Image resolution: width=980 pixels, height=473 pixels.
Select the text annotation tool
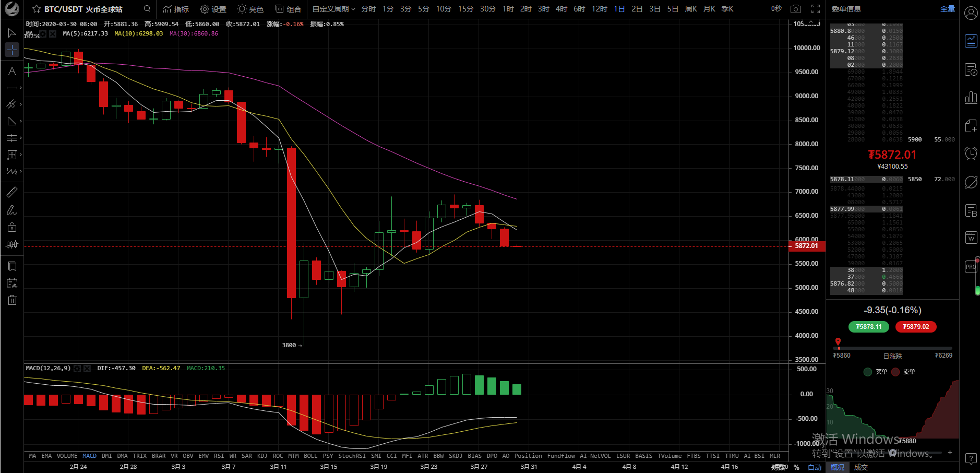pyautogui.click(x=11, y=71)
